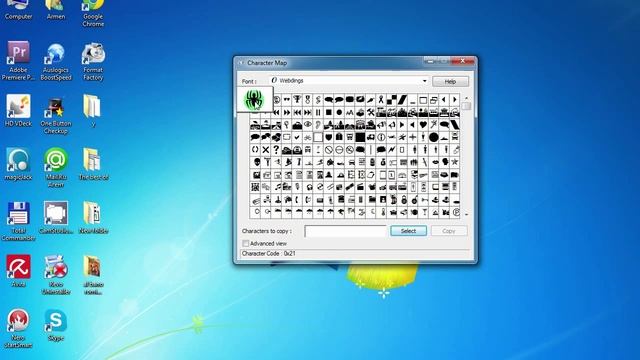Viewport: 640px width, 360px height.
Task: Select the Nero StartSmart shortcut
Action: coord(18,328)
